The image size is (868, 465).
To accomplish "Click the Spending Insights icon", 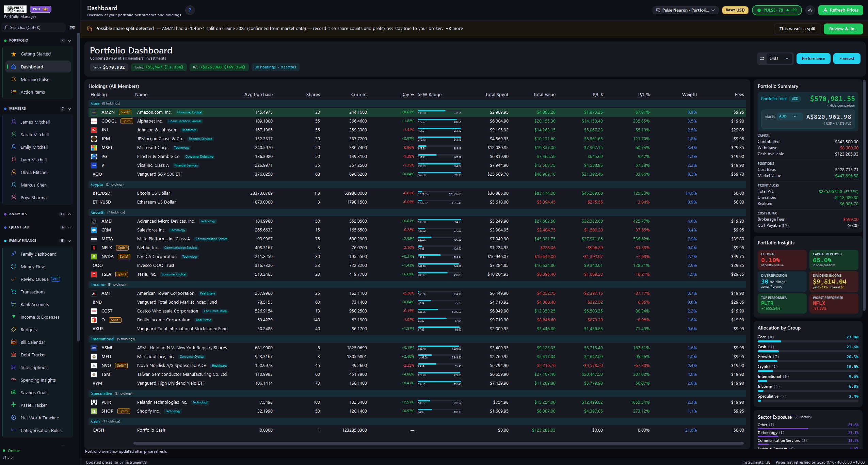I will click(14, 380).
